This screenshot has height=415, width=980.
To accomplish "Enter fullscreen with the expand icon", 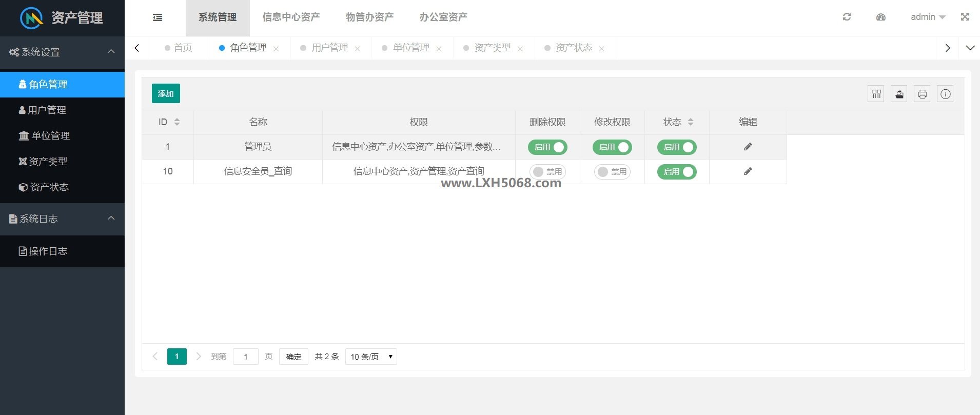I will pos(965,17).
